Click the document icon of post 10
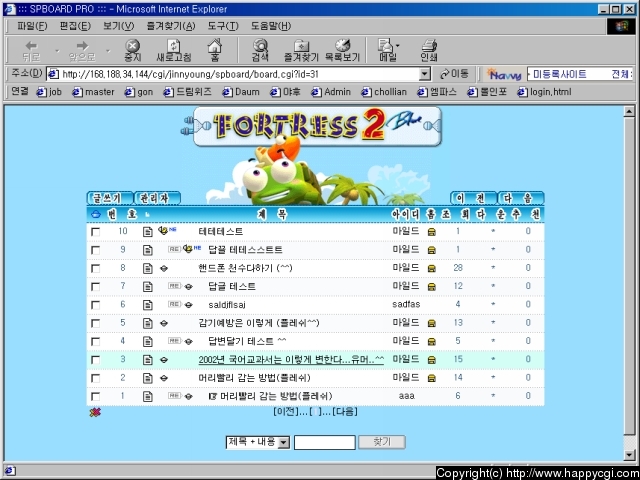 click(148, 232)
